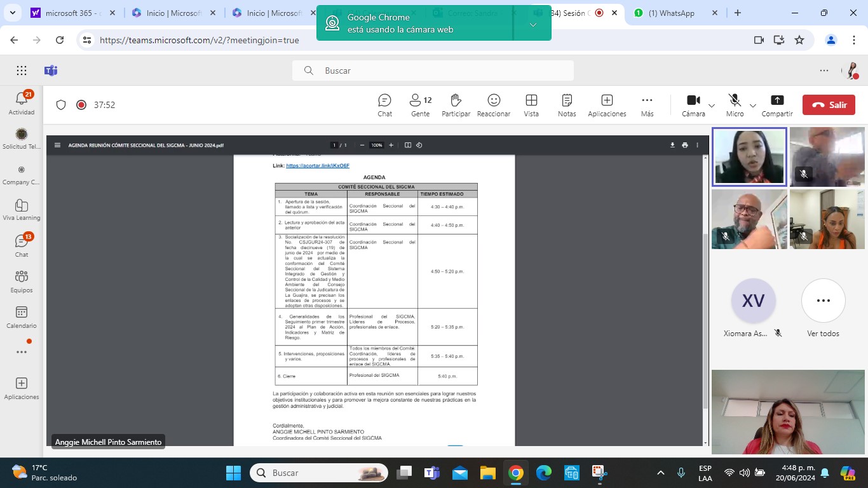The width and height of the screenshot is (868, 488).
Task: Toggle the Cámara on or off
Action: (693, 105)
